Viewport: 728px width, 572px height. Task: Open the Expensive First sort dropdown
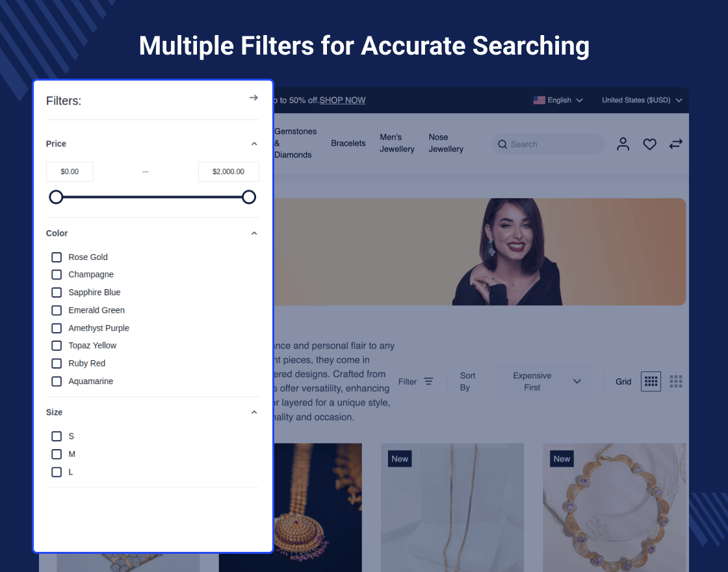[544, 381]
